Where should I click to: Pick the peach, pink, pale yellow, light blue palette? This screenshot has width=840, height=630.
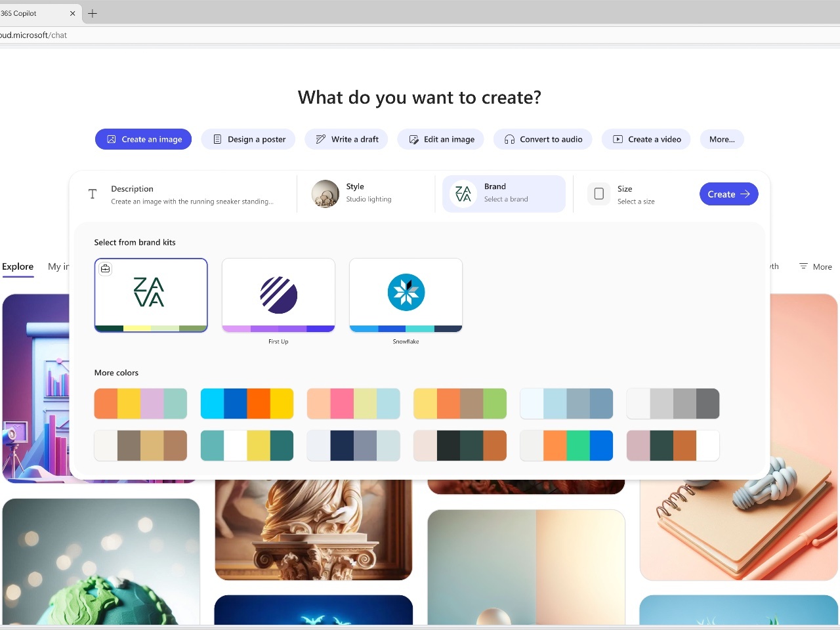pyautogui.click(x=353, y=404)
